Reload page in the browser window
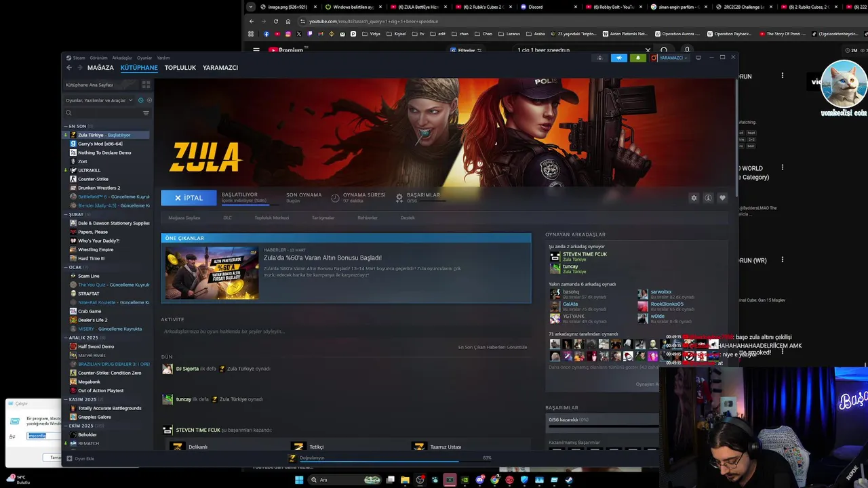 [x=275, y=21]
